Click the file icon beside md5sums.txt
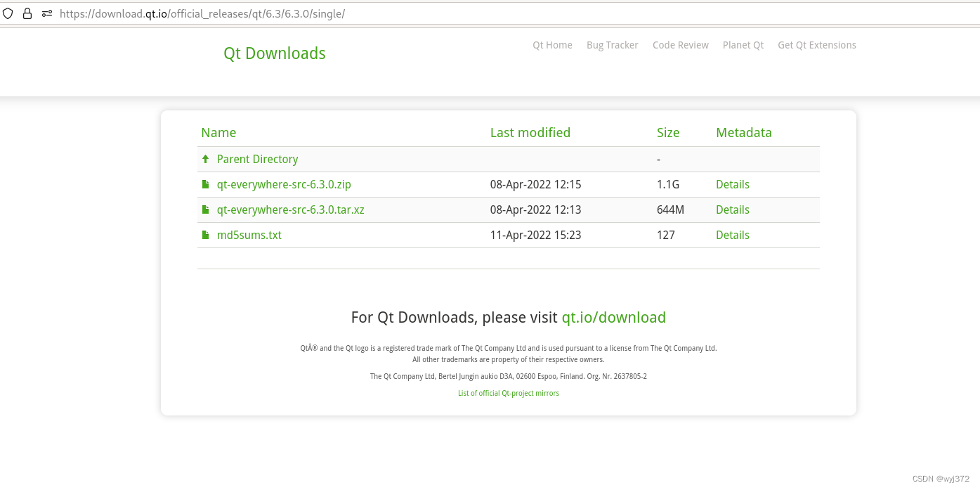 (x=205, y=235)
